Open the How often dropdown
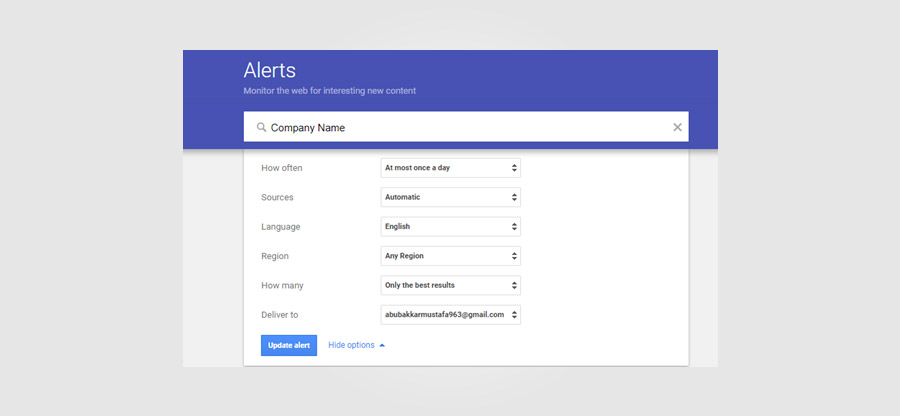 click(x=451, y=168)
